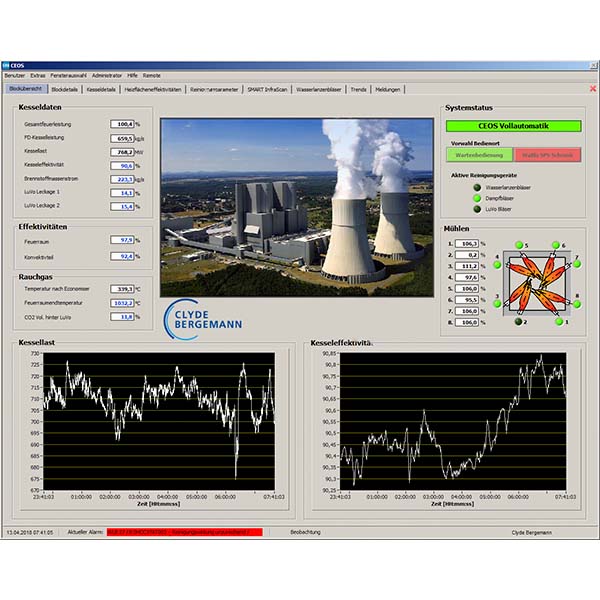Click mill 1 value field 106,3
Image resolution: width=600 pixels, height=600 pixels.
pos(467,243)
